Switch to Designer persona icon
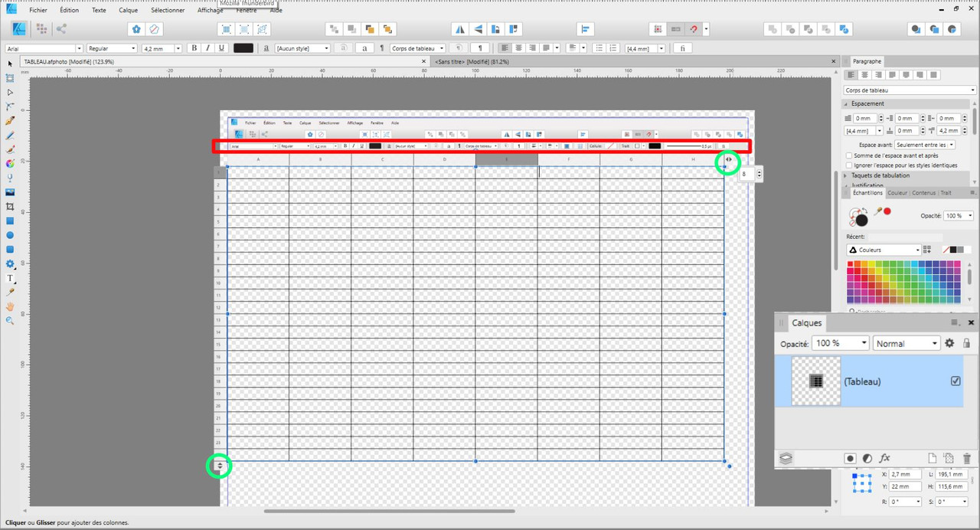The width and height of the screenshot is (980, 530). point(20,29)
